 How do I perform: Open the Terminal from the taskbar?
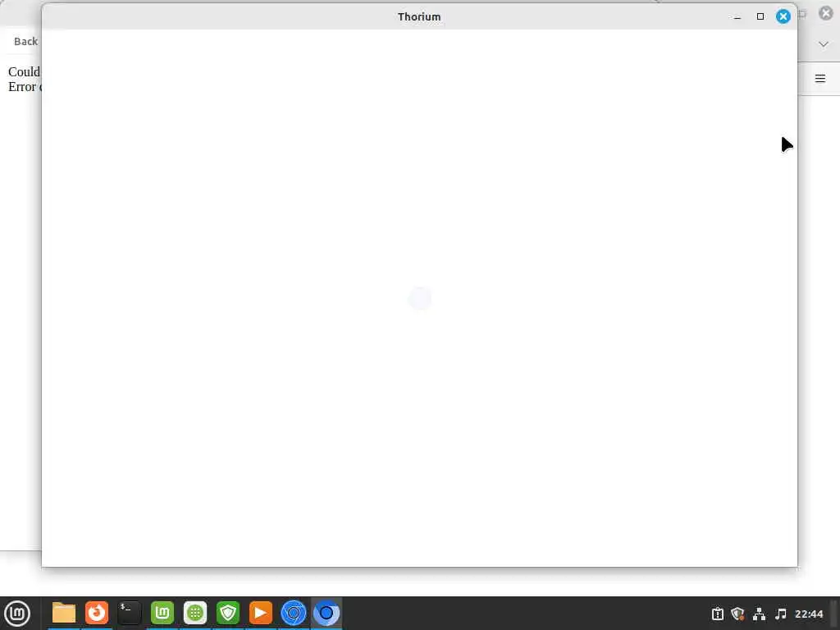point(129,613)
